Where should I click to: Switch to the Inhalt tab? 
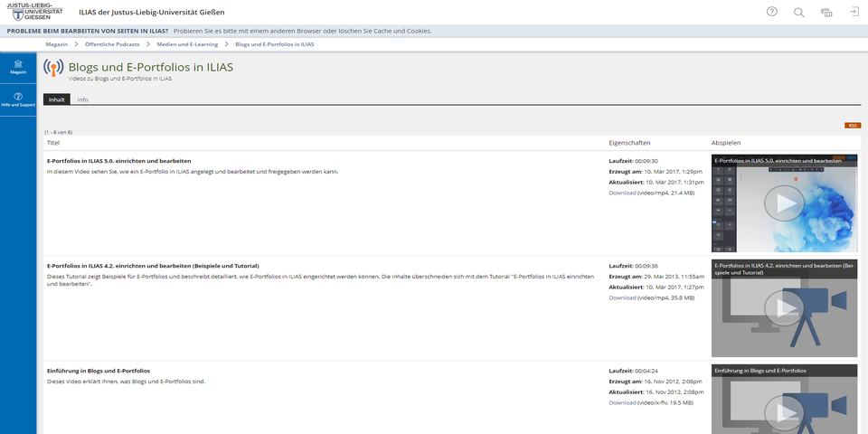pyautogui.click(x=56, y=99)
